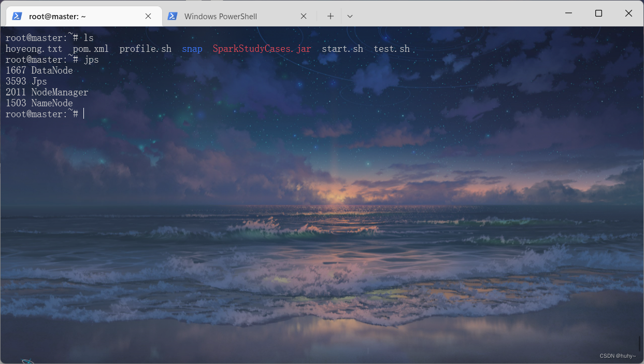The image size is (644, 364).
Task: Open a new terminal tab
Action: (x=331, y=16)
